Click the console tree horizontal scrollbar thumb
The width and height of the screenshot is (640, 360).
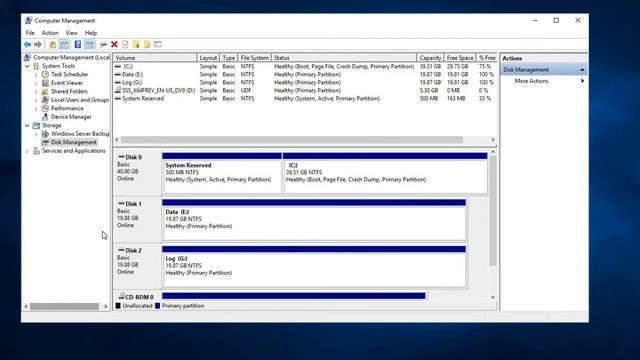coord(64,306)
